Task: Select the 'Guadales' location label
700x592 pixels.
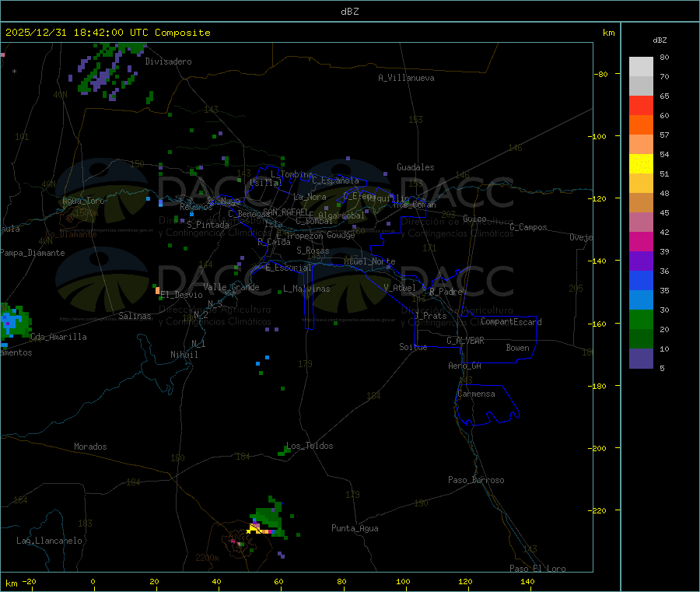Action: click(415, 167)
